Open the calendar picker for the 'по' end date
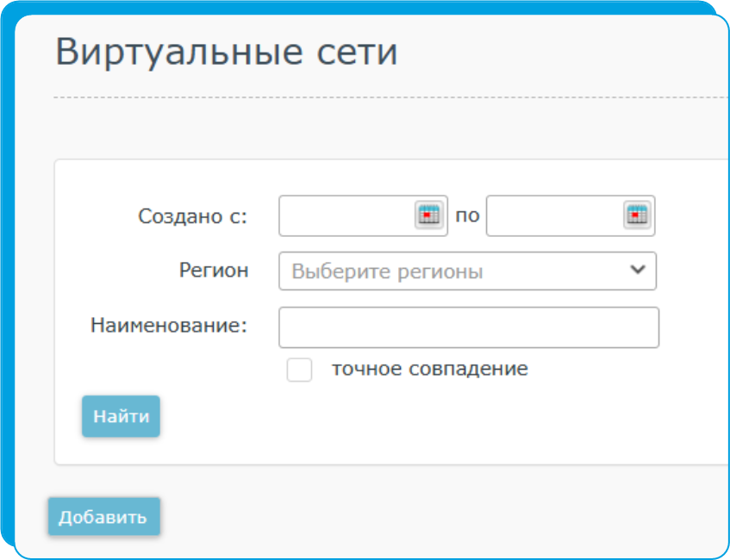Viewport: 730px width, 560px height. pos(637,215)
